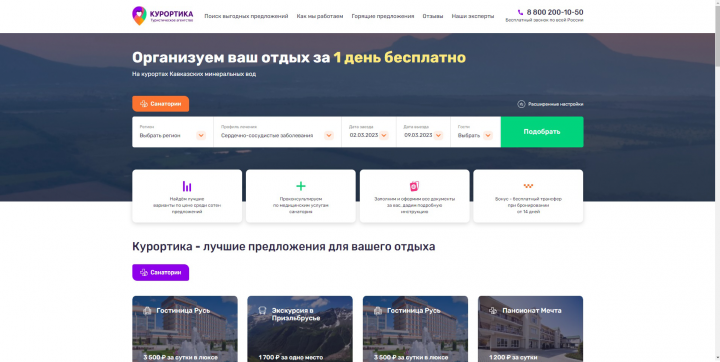Click the Выбрать регион field text
Screen dimensions: 720x362
(x=160, y=136)
